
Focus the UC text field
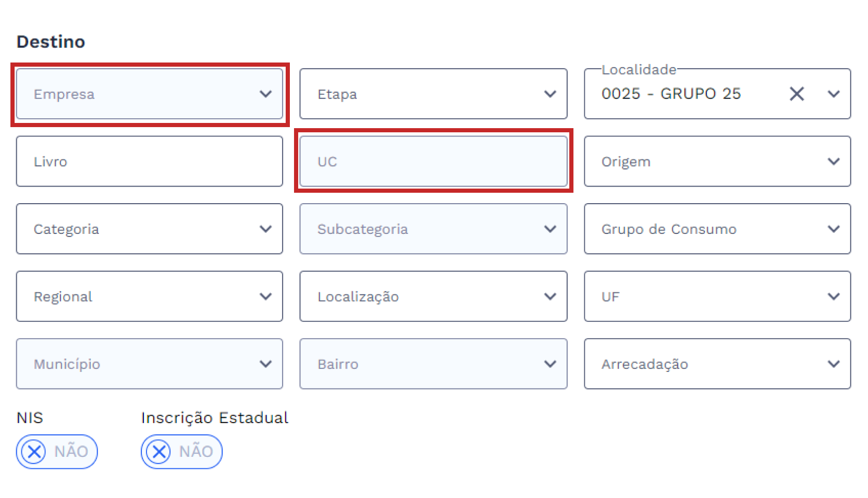click(433, 161)
